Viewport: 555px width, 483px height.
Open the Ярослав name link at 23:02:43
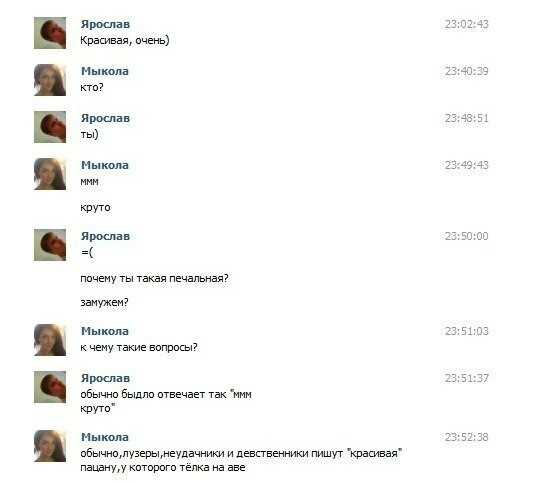coord(105,24)
